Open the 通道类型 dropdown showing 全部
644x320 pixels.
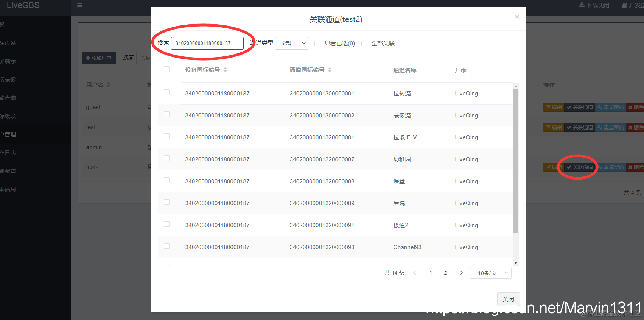coord(291,43)
